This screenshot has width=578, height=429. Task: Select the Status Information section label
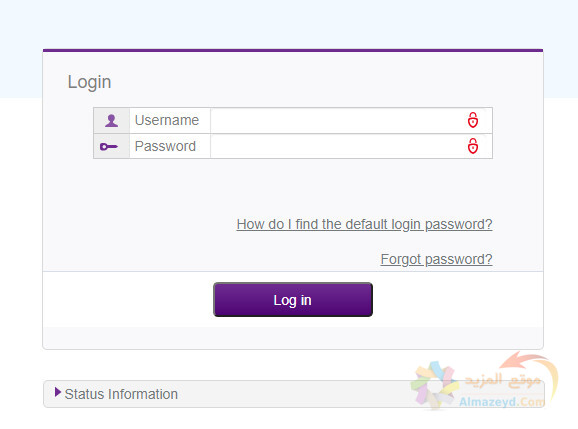[x=121, y=394]
